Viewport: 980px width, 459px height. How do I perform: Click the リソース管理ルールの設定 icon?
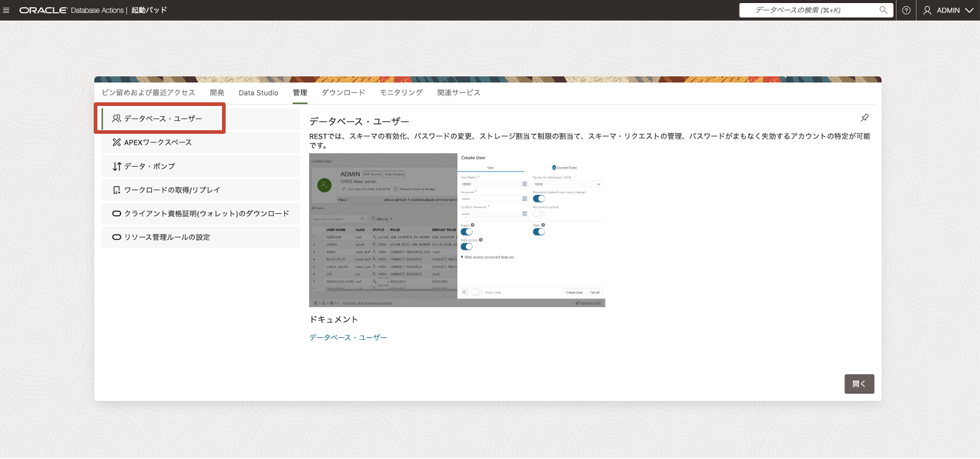117,237
